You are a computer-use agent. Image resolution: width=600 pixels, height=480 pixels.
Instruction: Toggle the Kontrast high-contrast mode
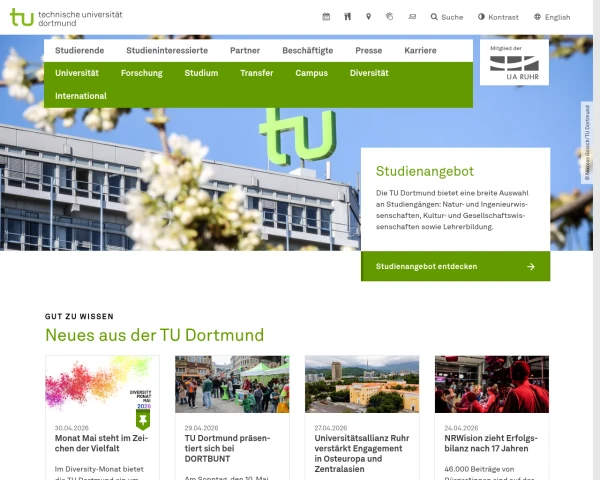point(498,17)
